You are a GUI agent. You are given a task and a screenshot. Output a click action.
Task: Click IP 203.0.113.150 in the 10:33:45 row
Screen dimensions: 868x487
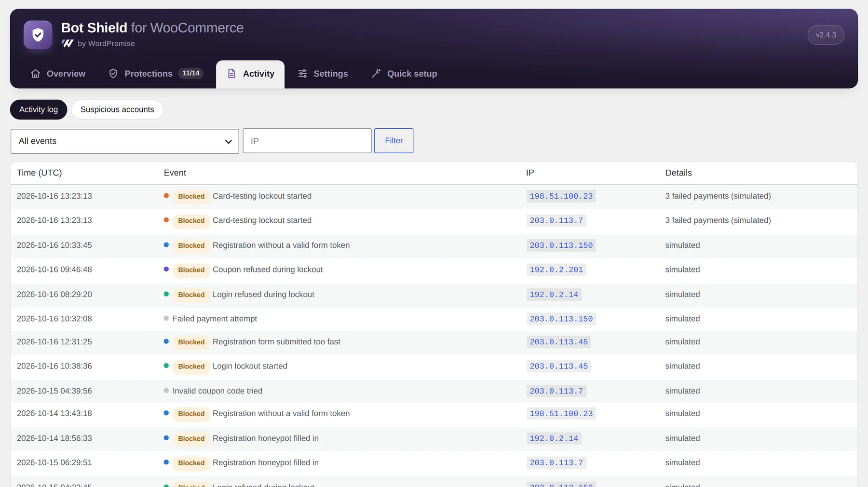561,245
